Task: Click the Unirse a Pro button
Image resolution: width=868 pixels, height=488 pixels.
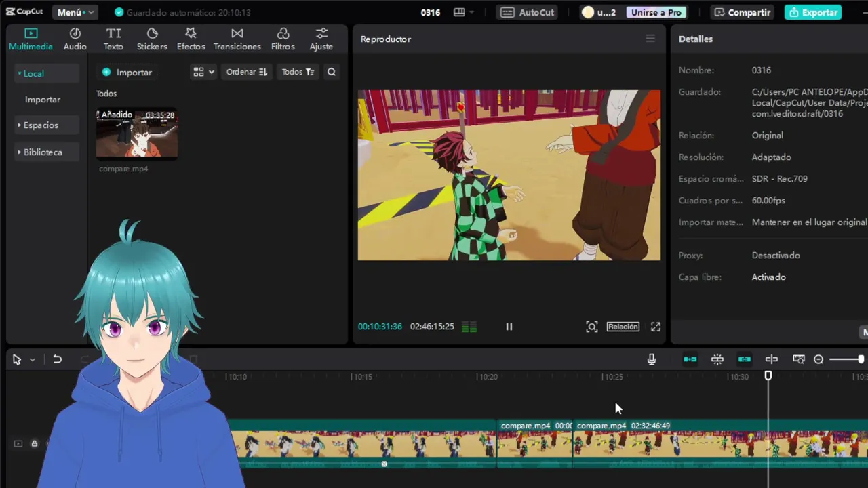Action: pyautogui.click(x=656, y=12)
